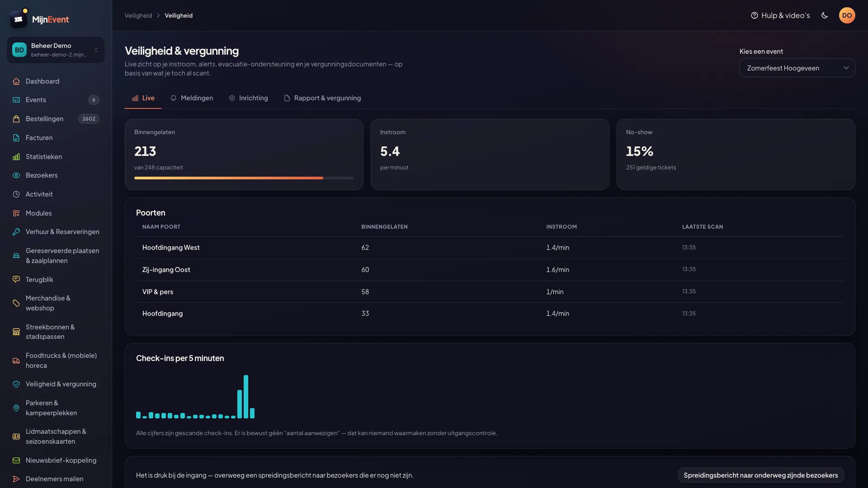868x488 pixels.
Task: Click the Events ticket icon
Action: 16,100
